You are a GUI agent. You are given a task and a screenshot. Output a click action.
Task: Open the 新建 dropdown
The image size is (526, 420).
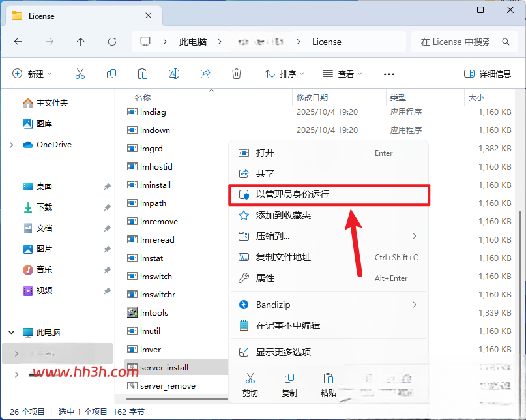[32, 74]
